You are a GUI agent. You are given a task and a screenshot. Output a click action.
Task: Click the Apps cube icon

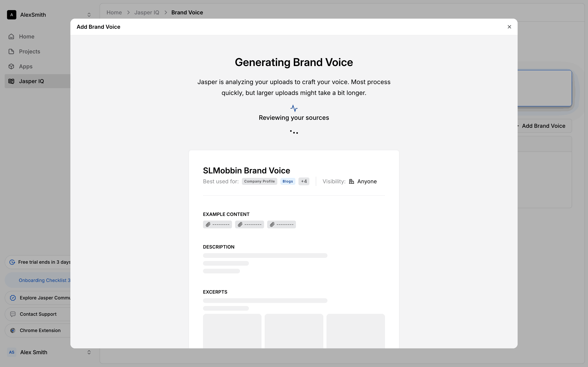point(11,66)
